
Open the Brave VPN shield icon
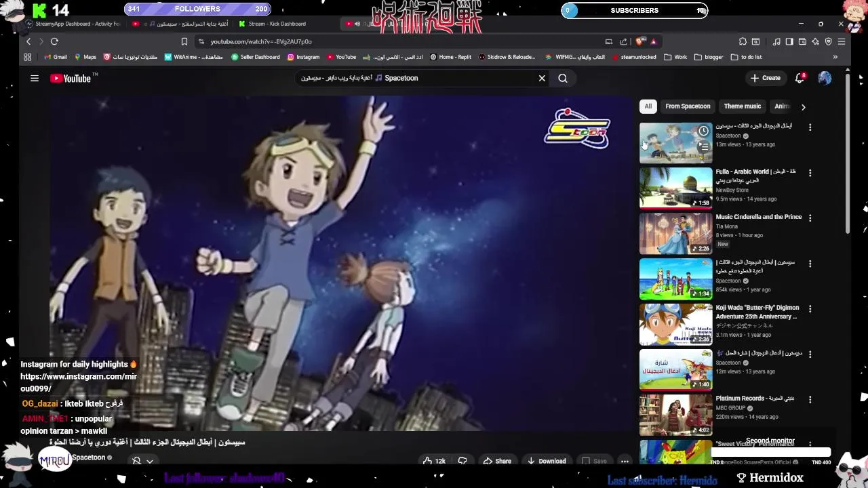[828, 41]
